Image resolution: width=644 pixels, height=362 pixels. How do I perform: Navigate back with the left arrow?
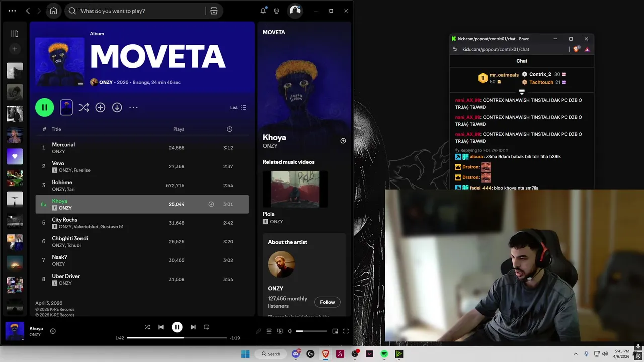pyautogui.click(x=28, y=11)
